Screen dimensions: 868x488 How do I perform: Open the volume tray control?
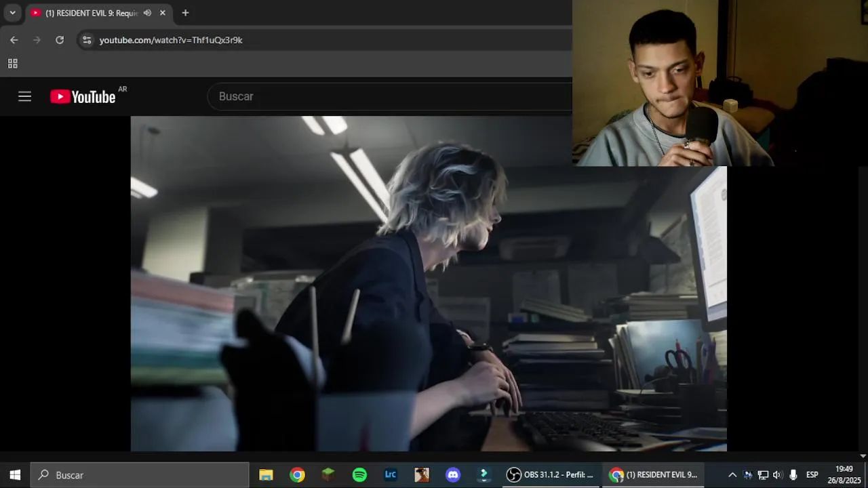tap(778, 475)
